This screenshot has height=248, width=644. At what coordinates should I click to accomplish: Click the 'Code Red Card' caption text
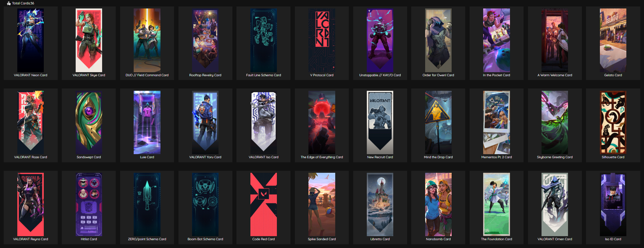click(264, 239)
